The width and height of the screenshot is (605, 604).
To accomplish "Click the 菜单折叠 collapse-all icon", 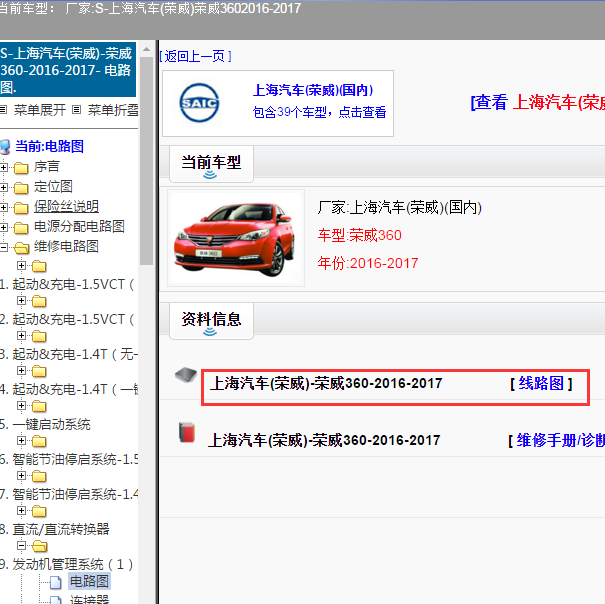I will tap(76, 110).
